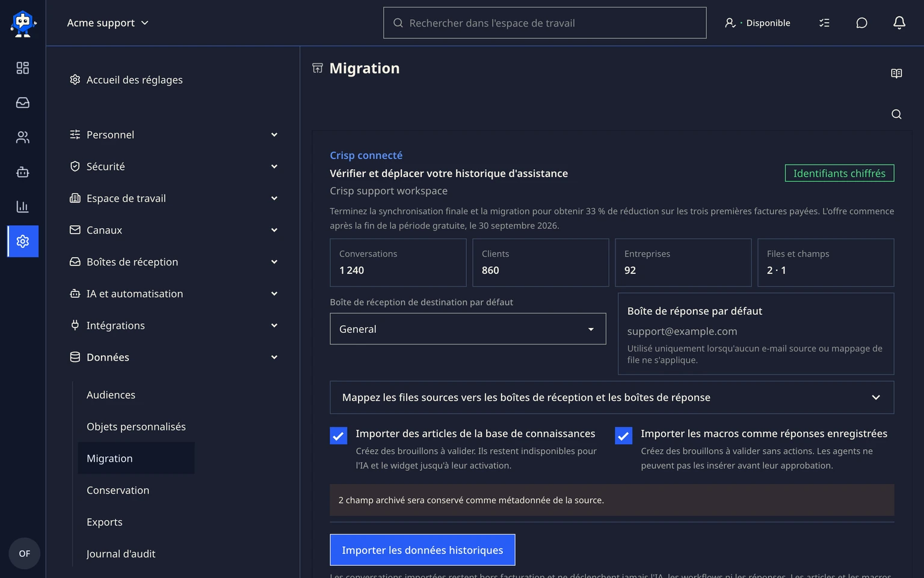924x578 pixels.
Task: Select Migration in the Données submenu
Action: point(136,458)
